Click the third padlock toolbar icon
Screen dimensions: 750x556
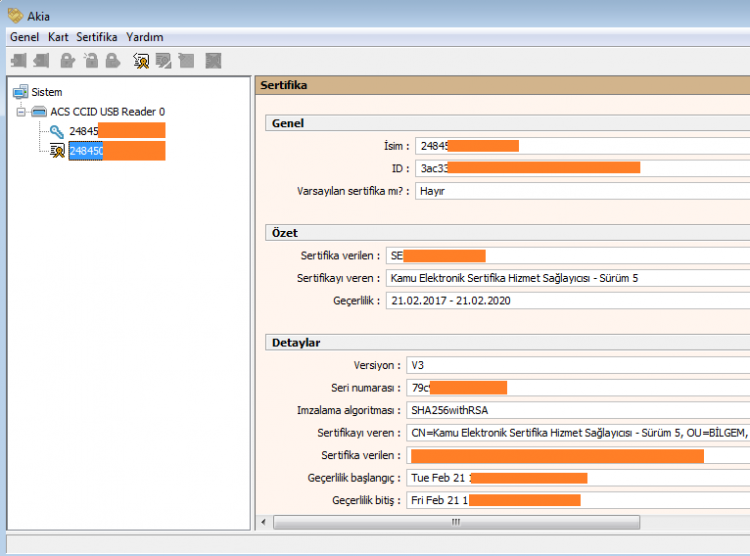tap(113, 61)
